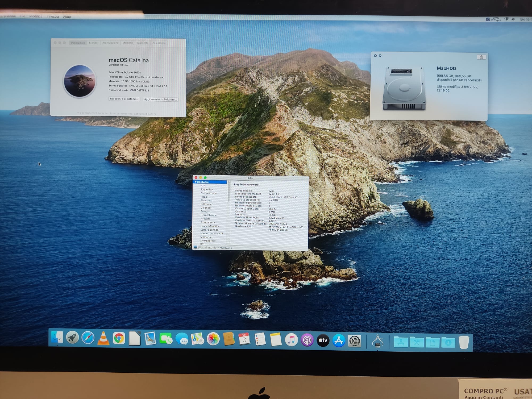
Task: Open Applications folder stack in Dock
Action: click(401, 342)
